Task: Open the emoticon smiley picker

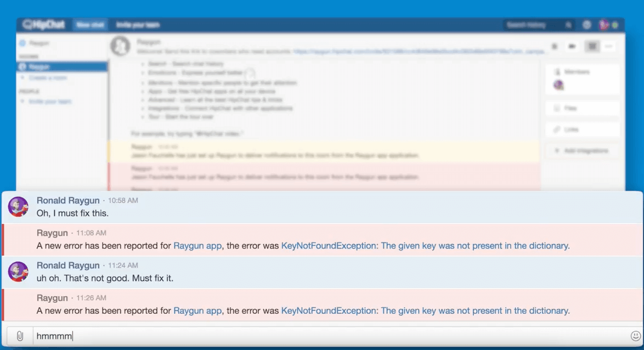Action: click(635, 336)
